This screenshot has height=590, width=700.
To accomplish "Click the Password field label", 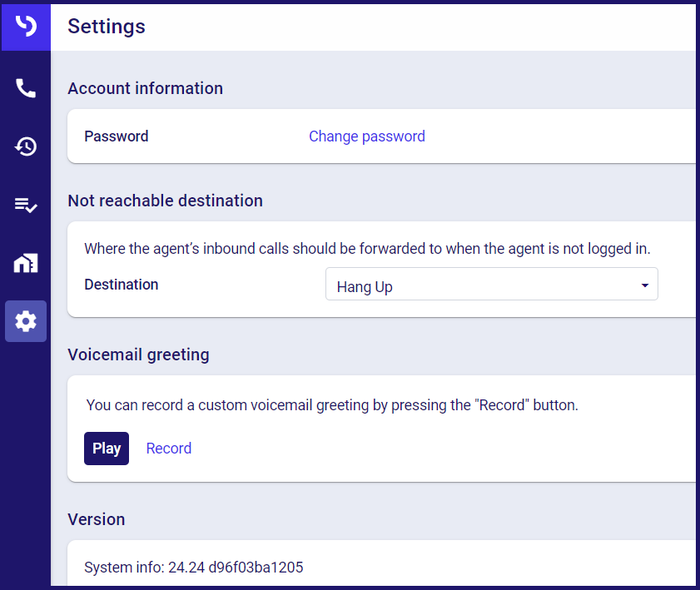I will pyautogui.click(x=117, y=136).
